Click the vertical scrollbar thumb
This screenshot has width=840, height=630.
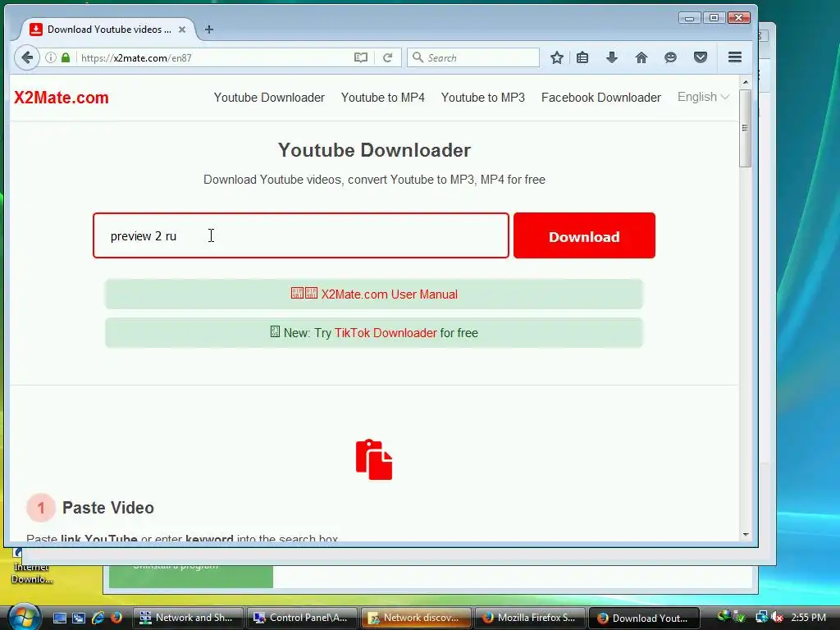tap(745, 129)
